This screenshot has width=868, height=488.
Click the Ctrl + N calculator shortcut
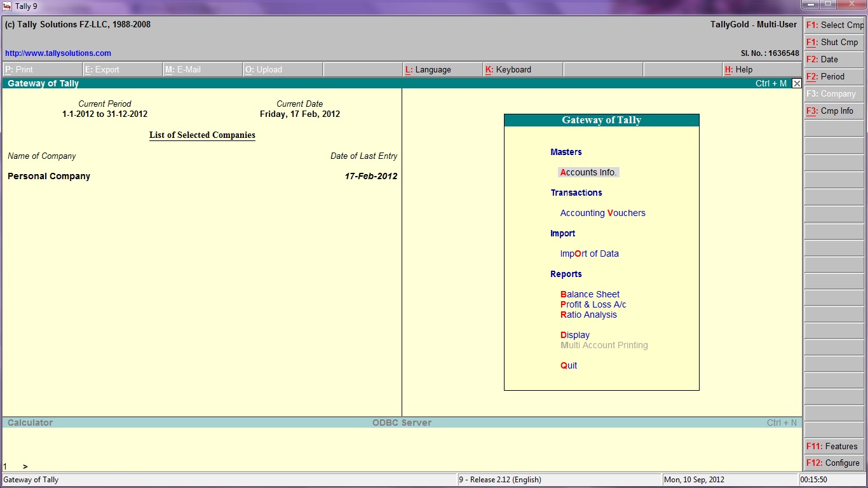(x=782, y=423)
